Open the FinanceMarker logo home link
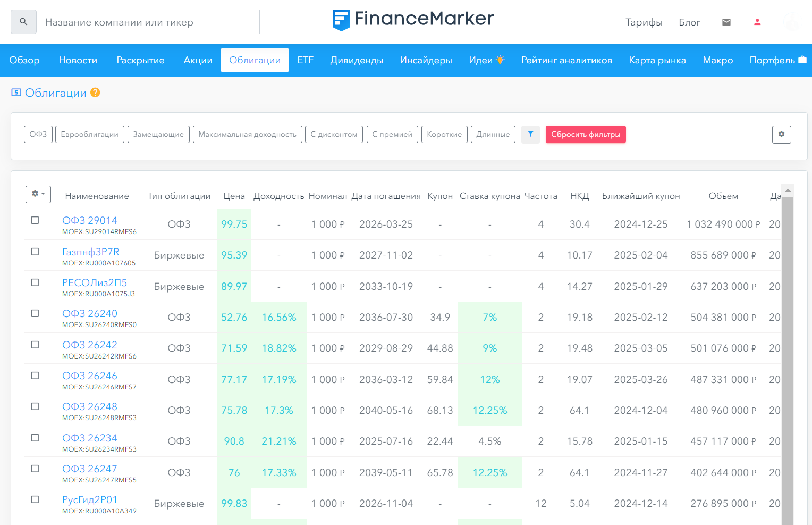The width and height of the screenshot is (812, 525). tap(413, 19)
